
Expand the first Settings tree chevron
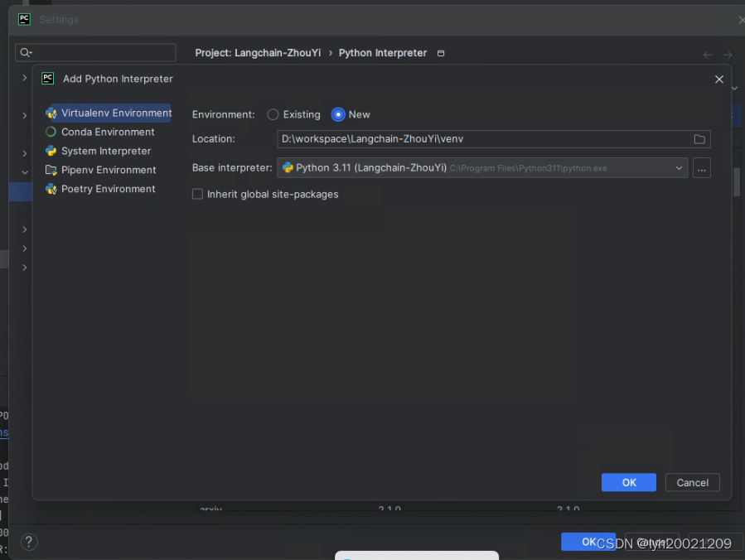[x=24, y=77]
